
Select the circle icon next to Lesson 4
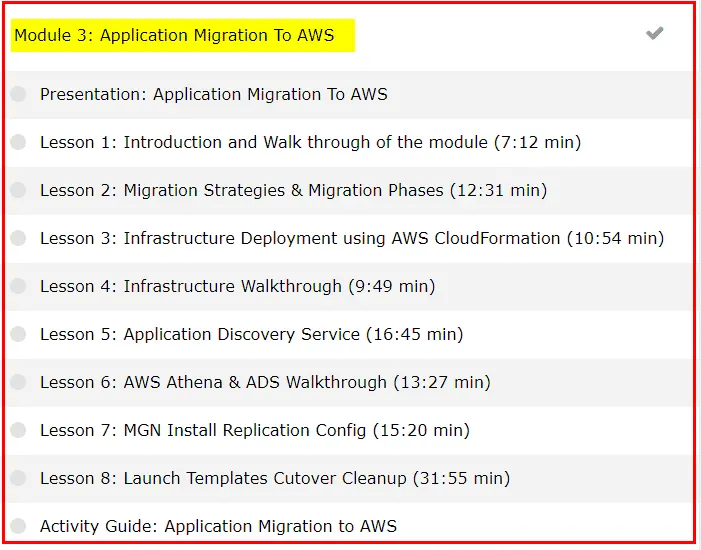click(18, 286)
